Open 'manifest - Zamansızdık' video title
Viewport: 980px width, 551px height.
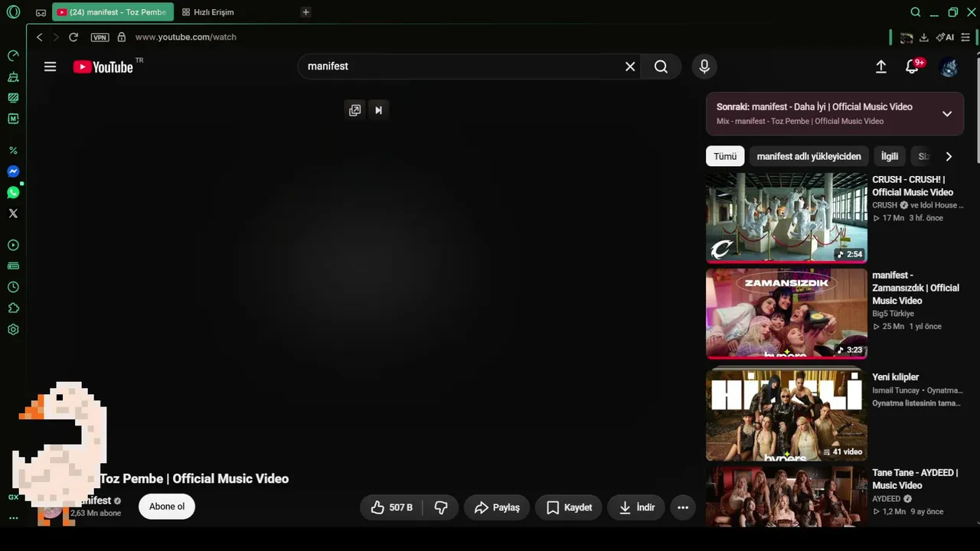(916, 288)
